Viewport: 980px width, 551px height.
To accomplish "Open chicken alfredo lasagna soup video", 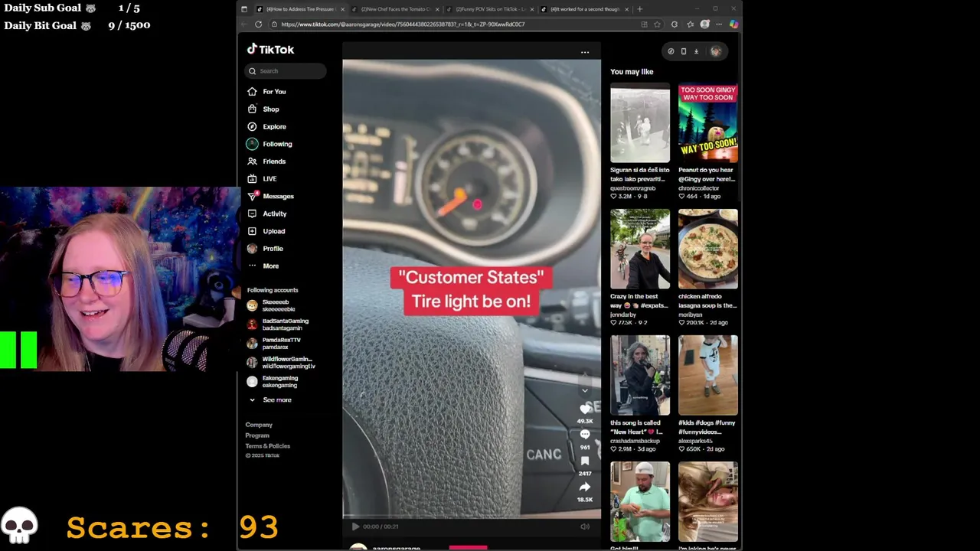I will pyautogui.click(x=708, y=249).
